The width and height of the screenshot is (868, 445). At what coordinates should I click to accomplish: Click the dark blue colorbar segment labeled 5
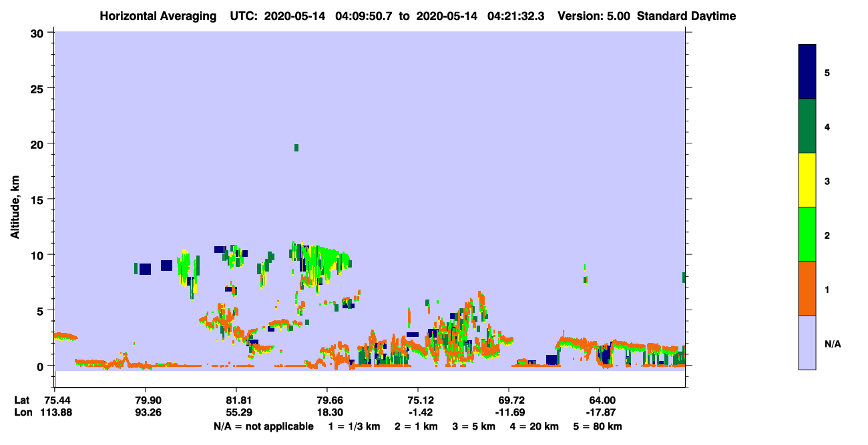pos(807,72)
